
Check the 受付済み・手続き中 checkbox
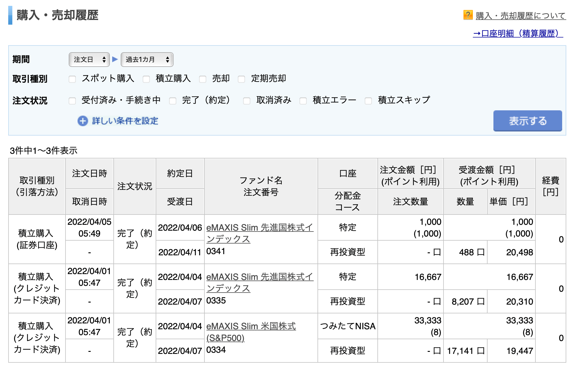pos(72,101)
